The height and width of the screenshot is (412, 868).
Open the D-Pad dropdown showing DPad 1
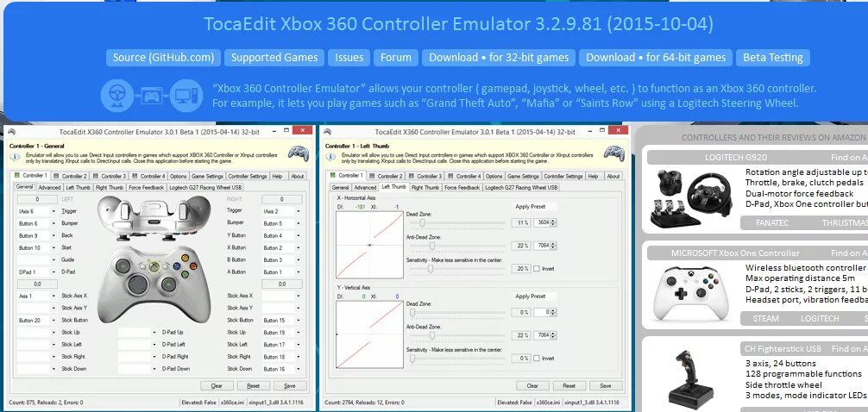pos(37,272)
